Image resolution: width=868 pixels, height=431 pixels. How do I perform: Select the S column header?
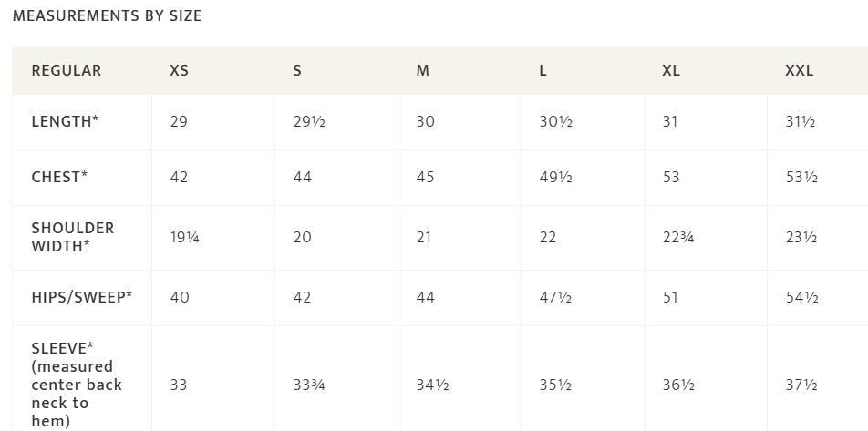(297, 71)
